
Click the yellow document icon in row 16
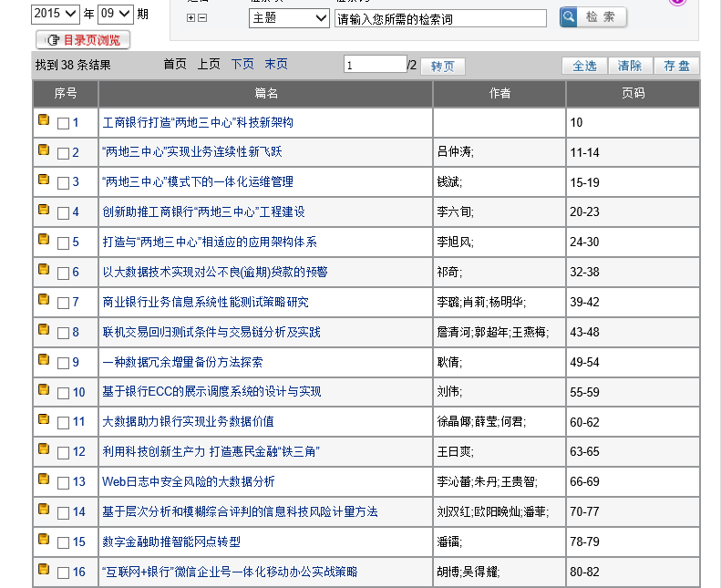click(x=44, y=569)
